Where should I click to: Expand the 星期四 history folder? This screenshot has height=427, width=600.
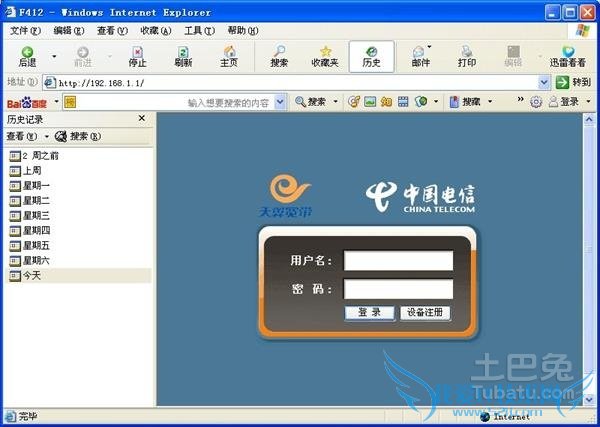29,231
